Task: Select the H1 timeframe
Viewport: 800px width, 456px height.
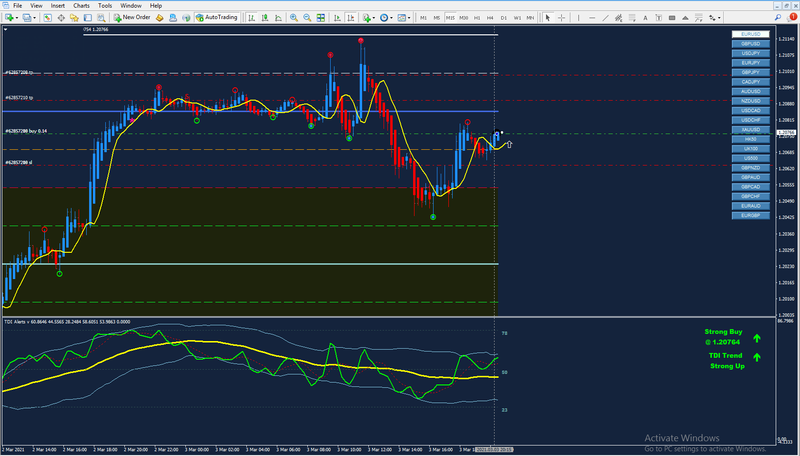Action: coord(477,18)
